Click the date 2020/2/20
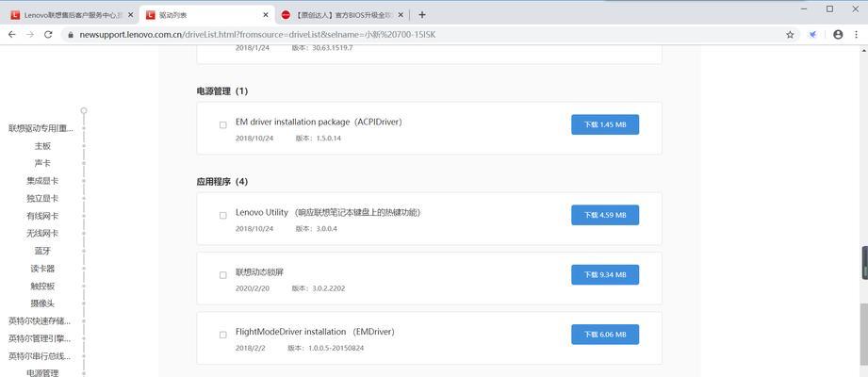868x377 pixels. [253, 288]
